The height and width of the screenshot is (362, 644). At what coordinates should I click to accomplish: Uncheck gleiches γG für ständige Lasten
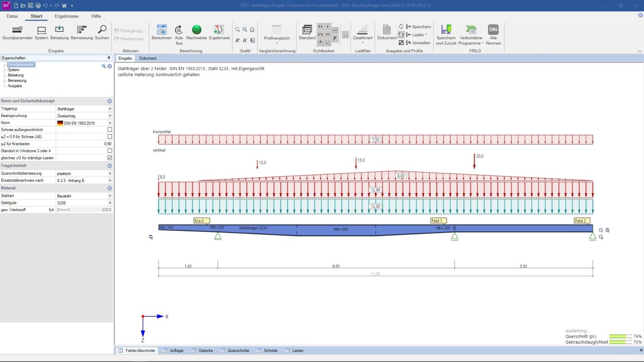pos(110,158)
